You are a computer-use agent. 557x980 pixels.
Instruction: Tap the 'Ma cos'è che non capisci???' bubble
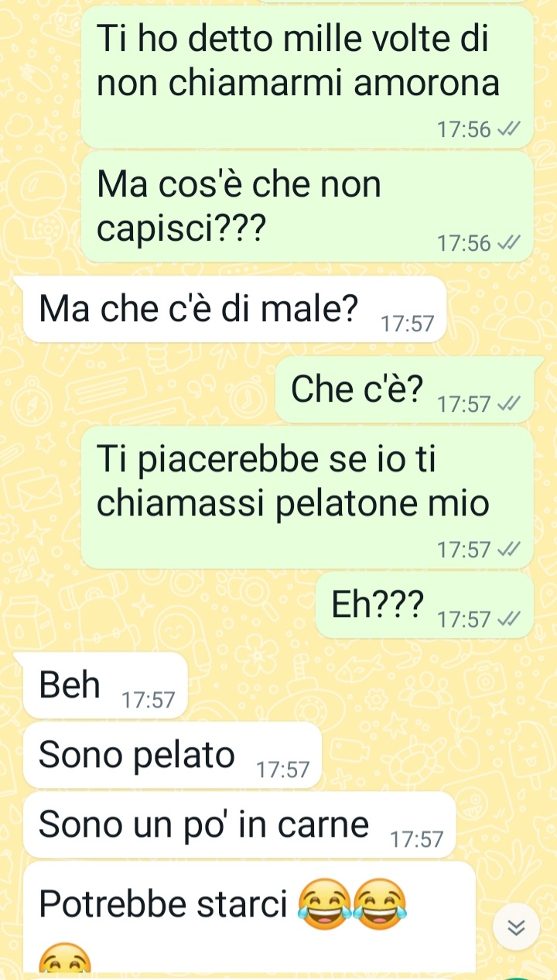(307, 207)
